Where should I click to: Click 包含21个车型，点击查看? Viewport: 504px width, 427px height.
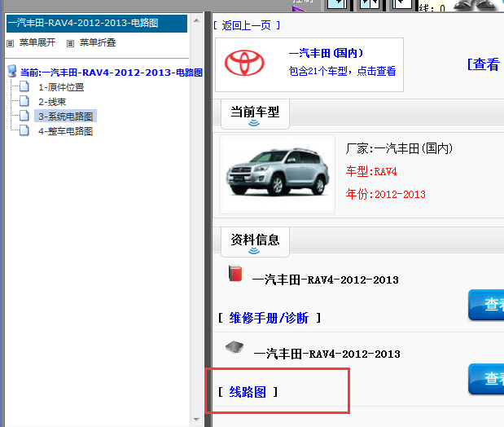click(342, 71)
